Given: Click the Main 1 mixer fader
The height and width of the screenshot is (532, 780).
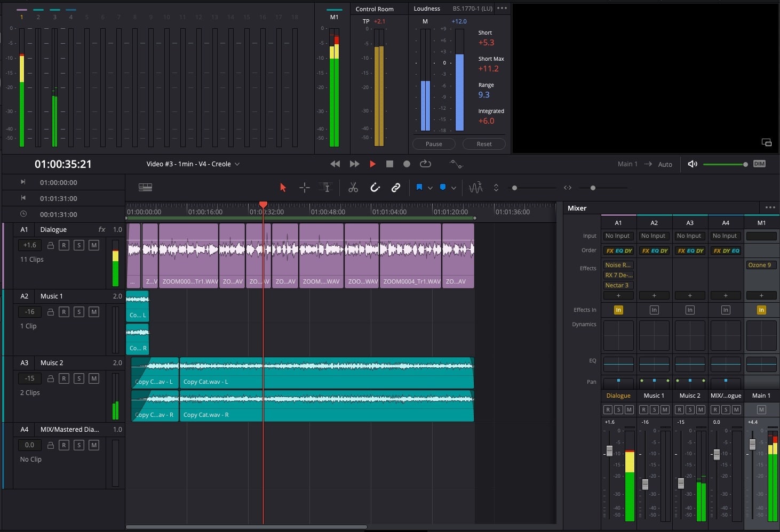Looking at the screenshot, I should [x=752, y=444].
